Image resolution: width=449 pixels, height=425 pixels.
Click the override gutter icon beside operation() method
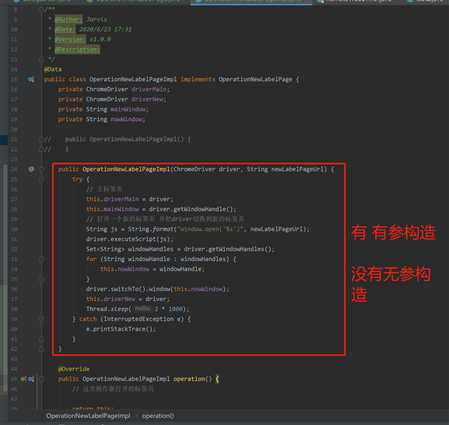tap(24, 379)
